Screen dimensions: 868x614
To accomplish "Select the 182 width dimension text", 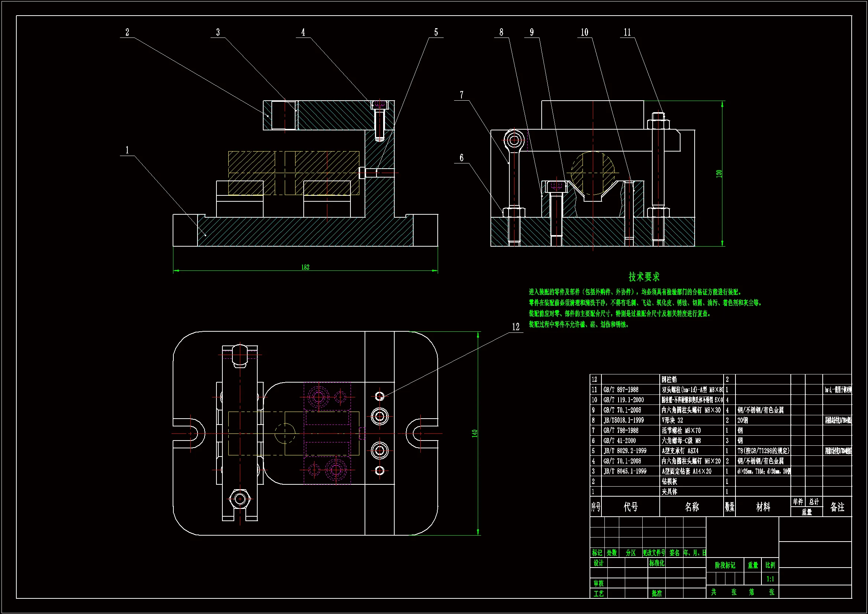I will (305, 267).
